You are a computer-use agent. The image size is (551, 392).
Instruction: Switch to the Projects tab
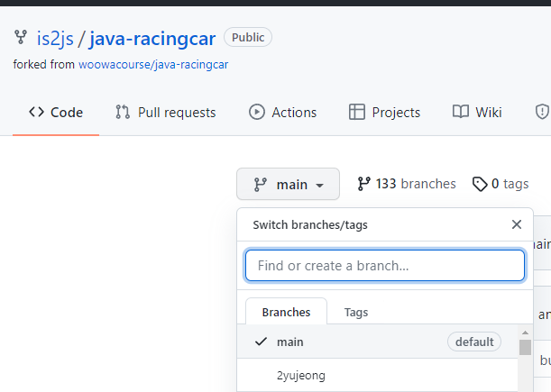pyautogui.click(x=384, y=113)
